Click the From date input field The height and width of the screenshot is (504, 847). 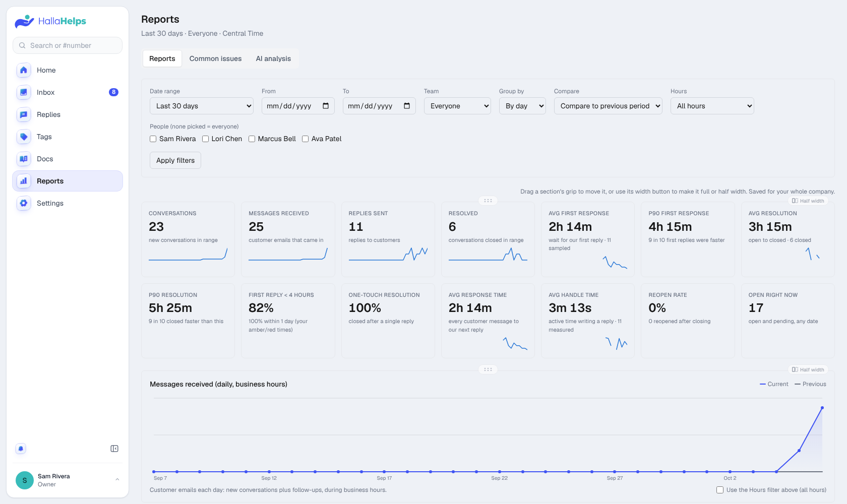pyautogui.click(x=298, y=106)
